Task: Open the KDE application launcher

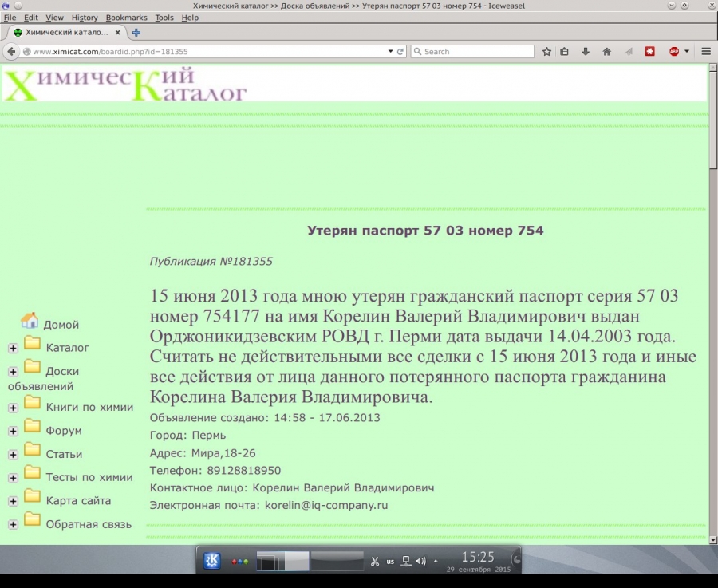Action: (x=212, y=561)
